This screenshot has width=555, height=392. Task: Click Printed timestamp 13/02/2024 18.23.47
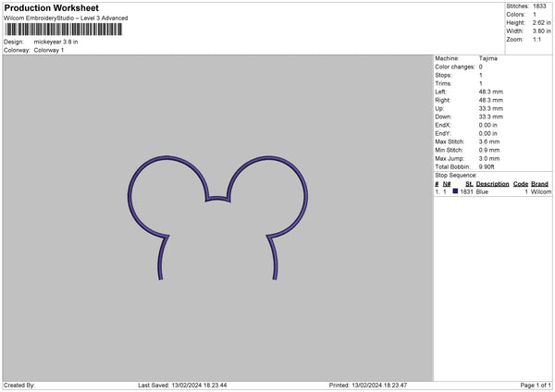point(379,386)
